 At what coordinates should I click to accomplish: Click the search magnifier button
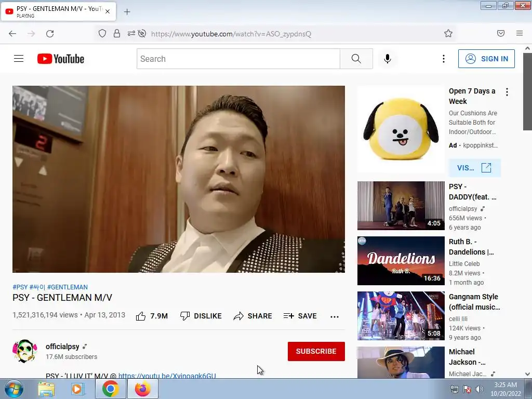tap(356, 59)
